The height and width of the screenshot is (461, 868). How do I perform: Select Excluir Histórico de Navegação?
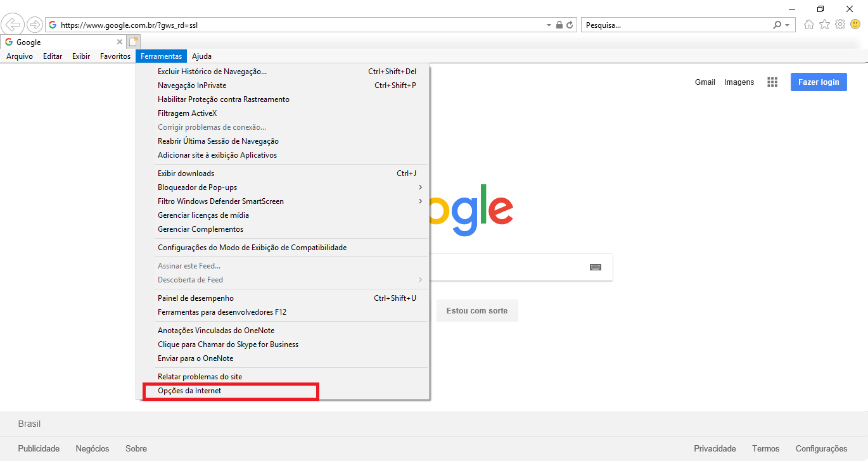pyautogui.click(x=284, y=72)
